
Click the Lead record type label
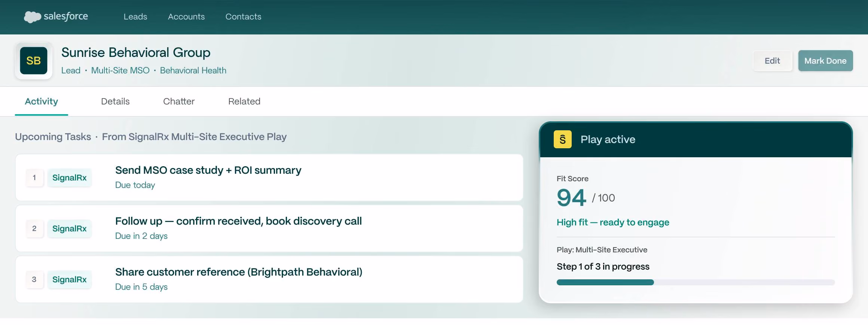click(x=71, y=70)
